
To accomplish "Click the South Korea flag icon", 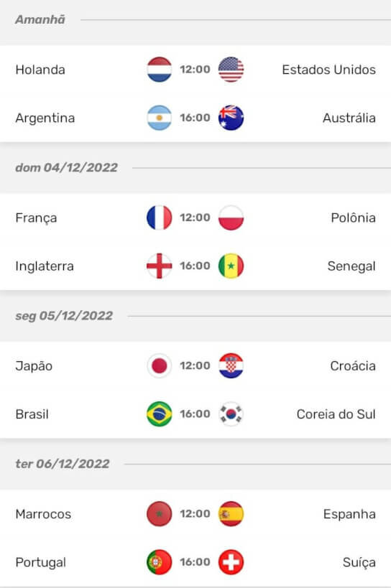I will [231, 414].
